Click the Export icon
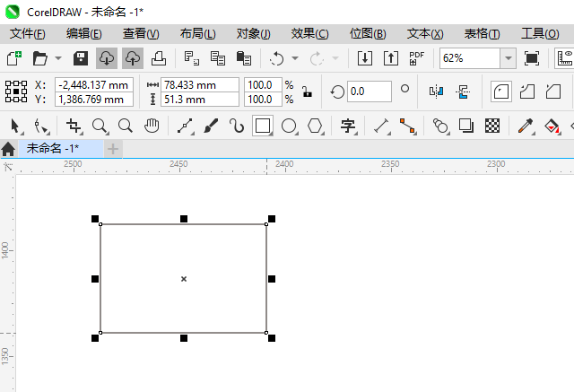This screenshot has width=574, height=392. [x=391, y=58]
